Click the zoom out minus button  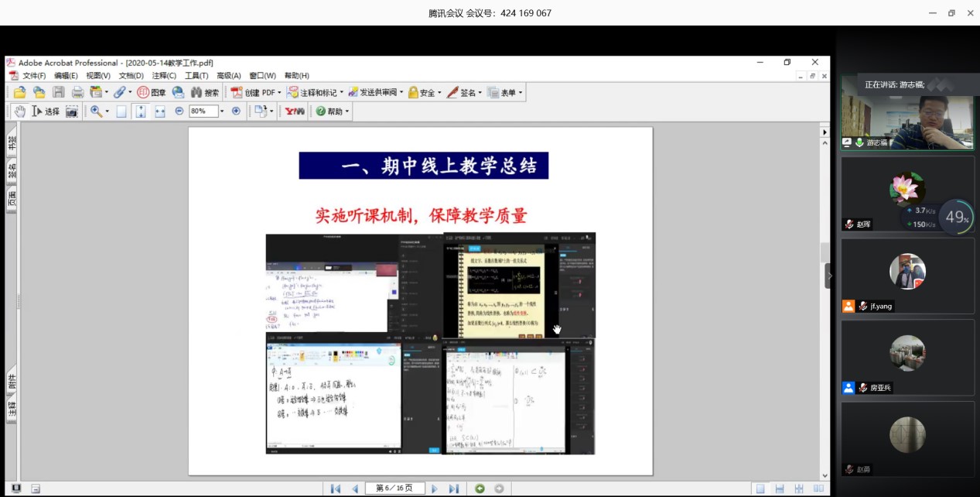tap(179, 111)
